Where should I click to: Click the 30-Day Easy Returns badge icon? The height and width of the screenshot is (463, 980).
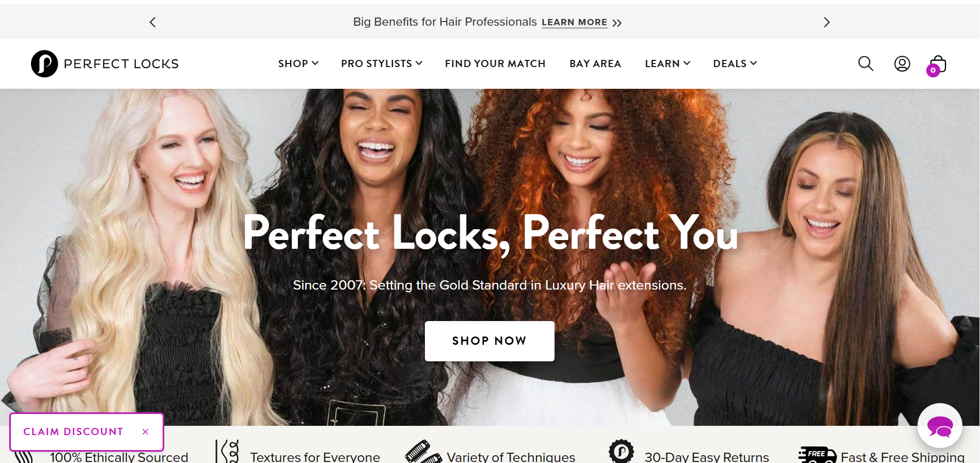click(x=621, y=452)
